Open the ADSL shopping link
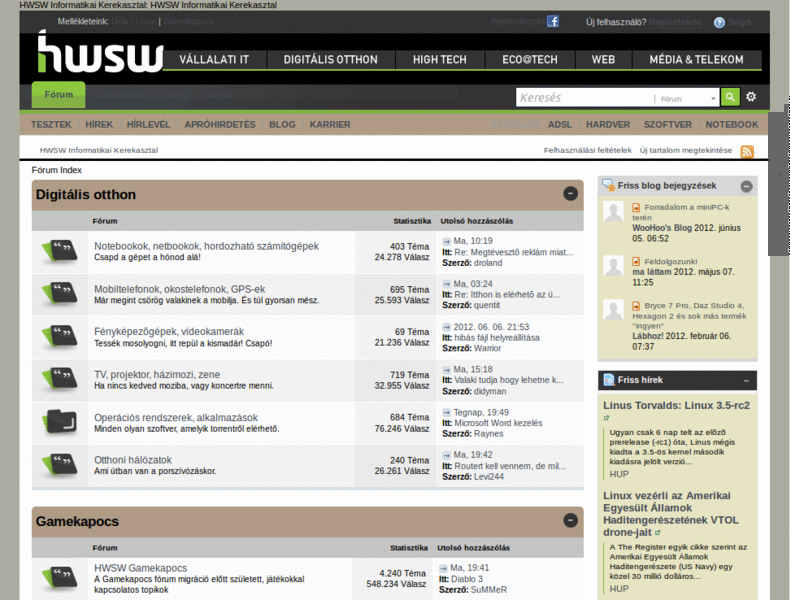 (x=560, y=124)
